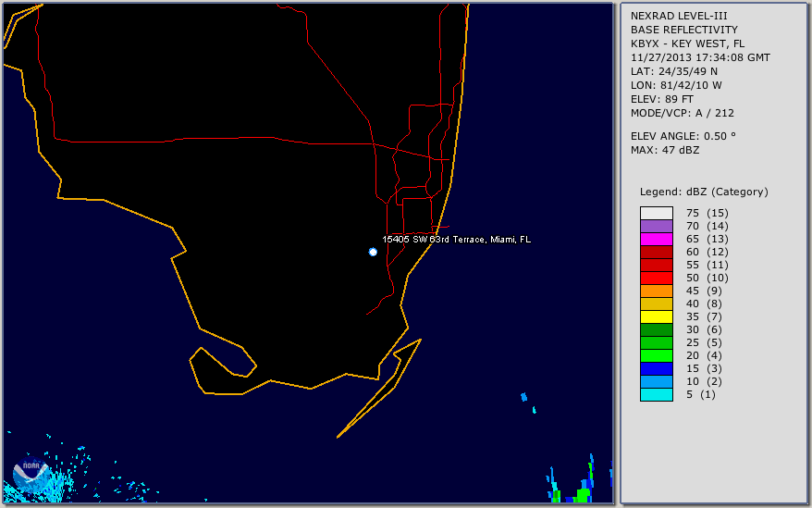Viewport: 812px width, 508px height.
Task: Click the 30 (6) legend label
Action: (705, 329)
